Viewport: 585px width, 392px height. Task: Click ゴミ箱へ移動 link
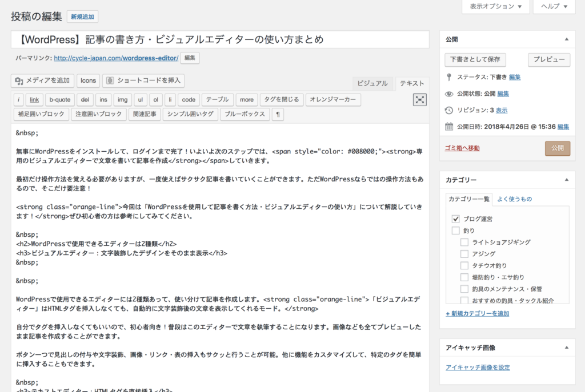click(462, 148)
